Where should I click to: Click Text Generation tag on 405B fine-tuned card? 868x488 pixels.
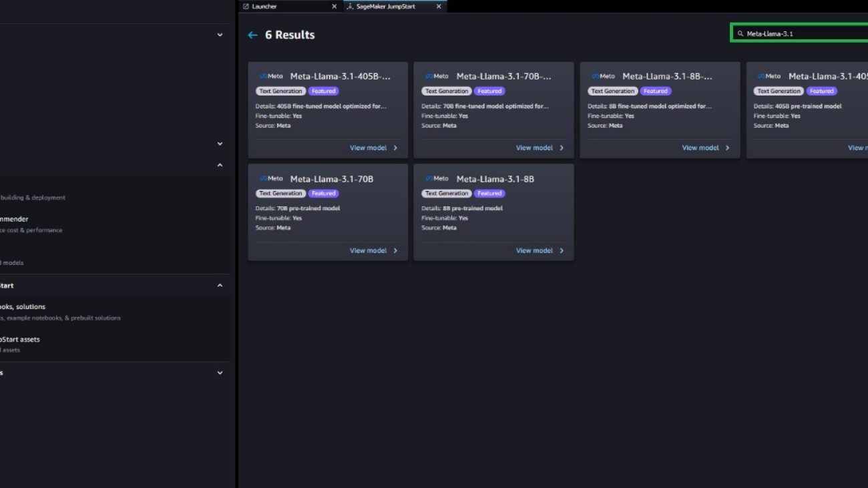coord(280,91)
